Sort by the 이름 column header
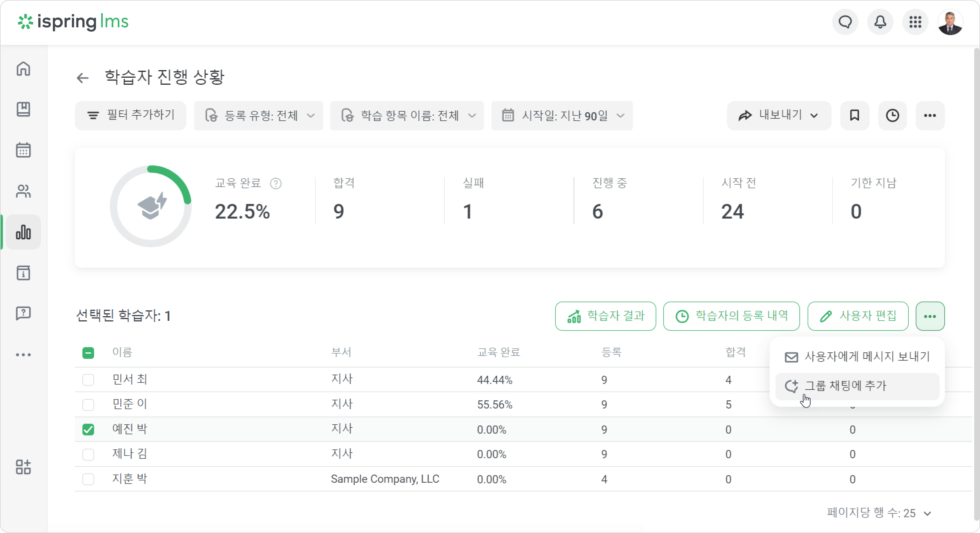 [122, 352]
